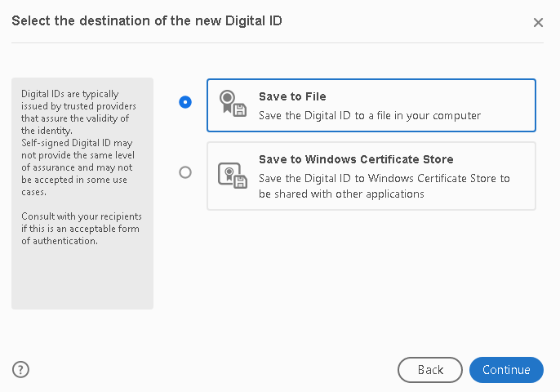Open help via the question mark icon

pos(21,369)
